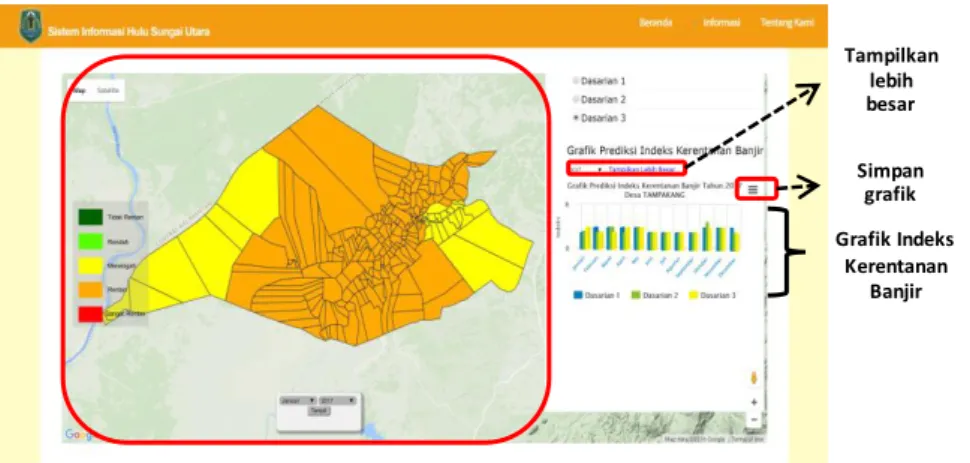Toggle the green Dasarian 2 chart legend
This screenshot has height=463, width=970.
click(x=655, y=296)
